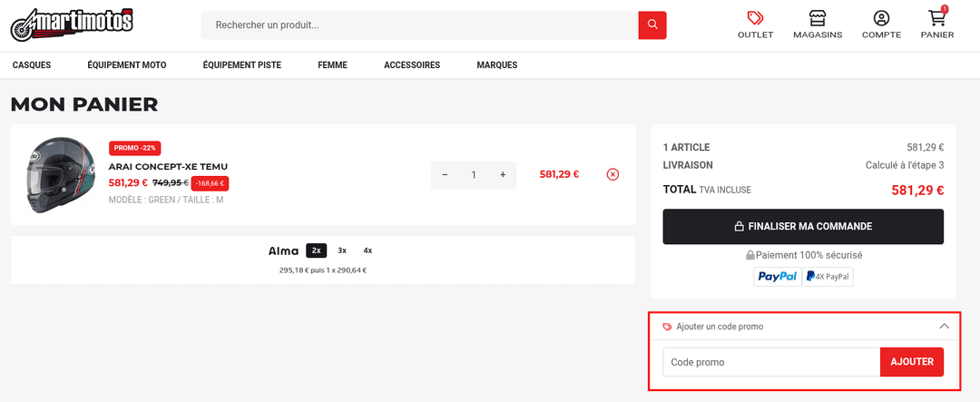Click the red Ajouter button
980x402 pixels.
click(x=912, y=362)
